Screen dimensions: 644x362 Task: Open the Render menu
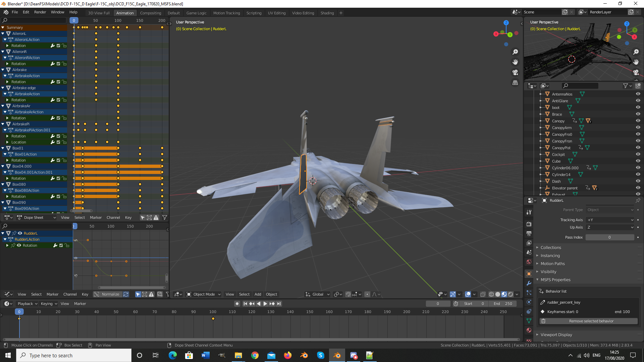40,12
